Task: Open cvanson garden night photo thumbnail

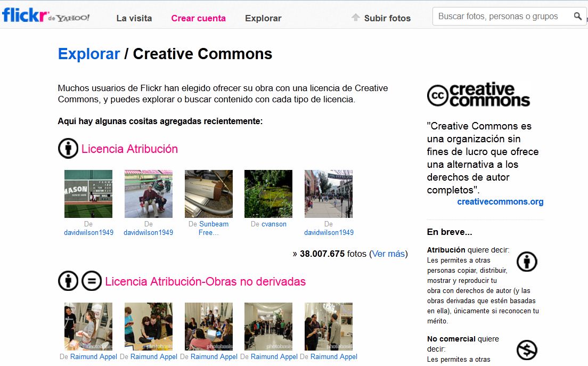Action: 268,194
